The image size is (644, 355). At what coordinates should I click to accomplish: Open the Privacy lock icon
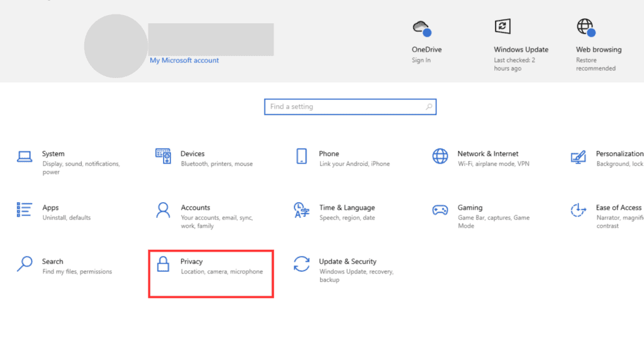click(x=164, y=264)
